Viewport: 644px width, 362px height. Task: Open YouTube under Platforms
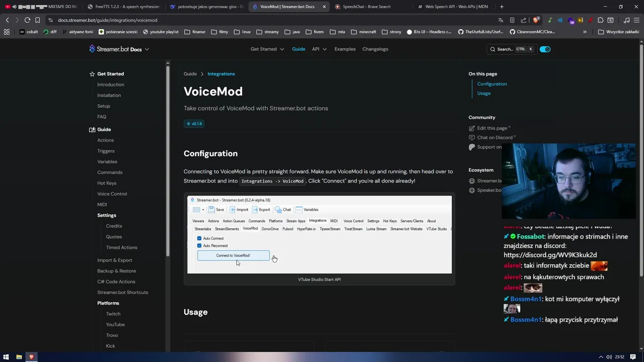tap(115, 325)
